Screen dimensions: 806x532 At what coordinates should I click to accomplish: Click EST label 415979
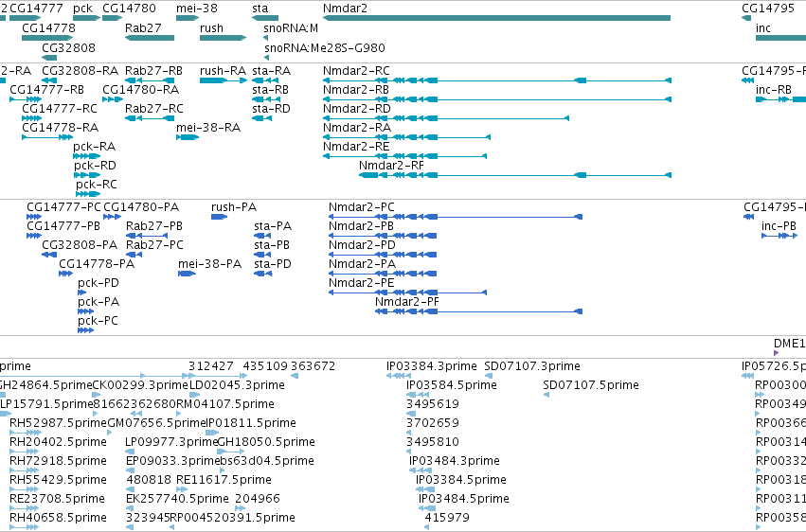point(447,517)
